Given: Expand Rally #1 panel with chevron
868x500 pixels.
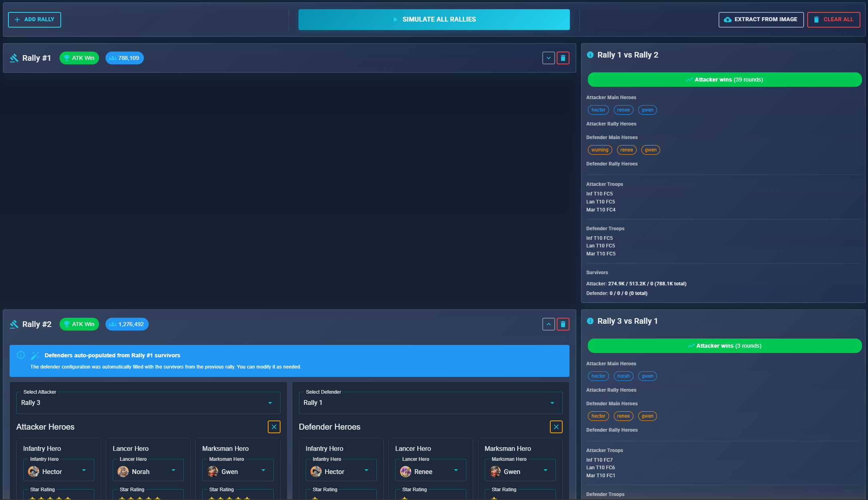Looking at the screenshot, I should [x=548, y=58].
